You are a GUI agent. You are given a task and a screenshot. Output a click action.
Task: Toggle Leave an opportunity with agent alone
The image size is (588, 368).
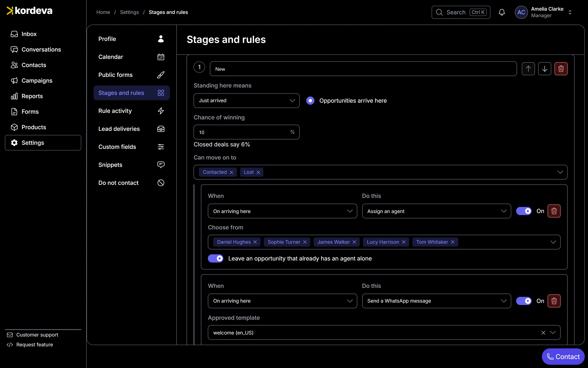[x=216, y=258]
